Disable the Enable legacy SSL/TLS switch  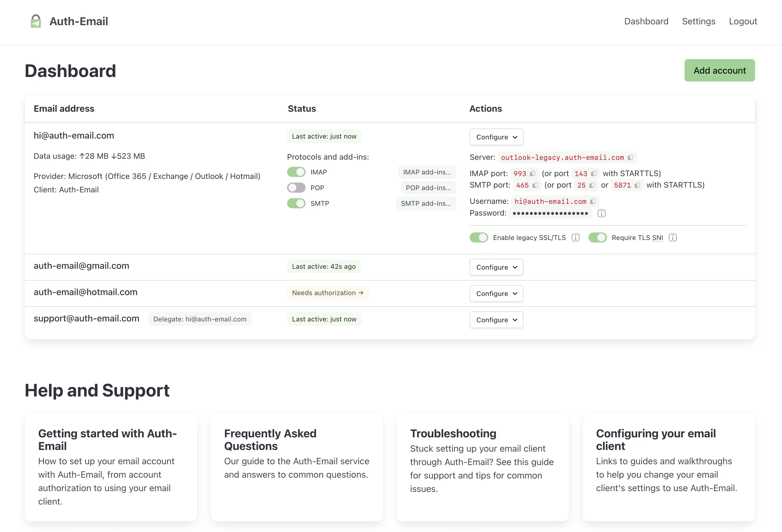(x=479, y=238)
